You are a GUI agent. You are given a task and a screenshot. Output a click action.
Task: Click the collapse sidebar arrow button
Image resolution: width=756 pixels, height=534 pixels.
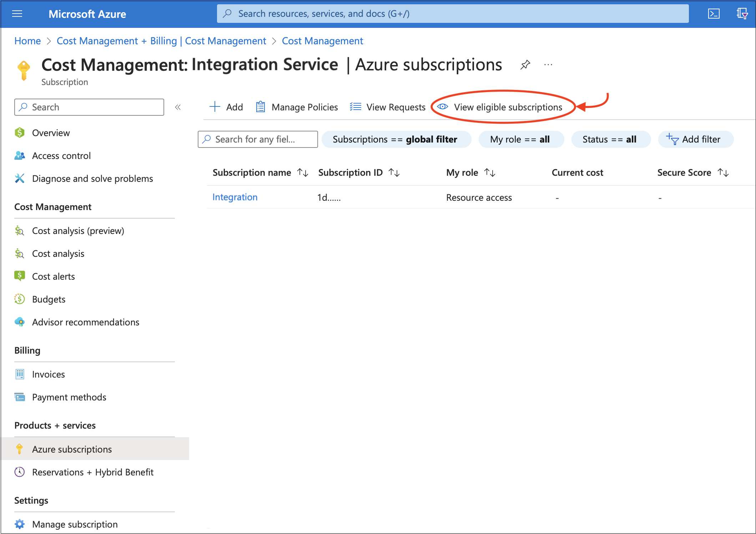click(178, 107)
